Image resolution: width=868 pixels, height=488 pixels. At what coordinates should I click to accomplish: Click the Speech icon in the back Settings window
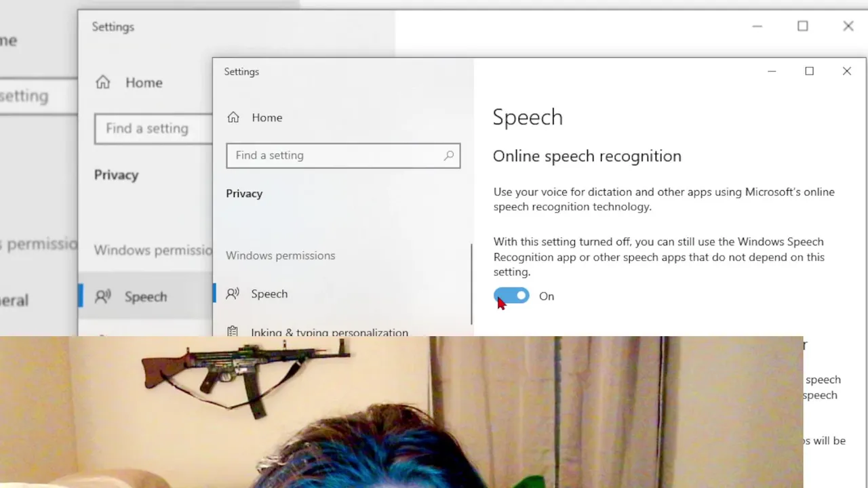pyautogui.click(x=103, y=296)
